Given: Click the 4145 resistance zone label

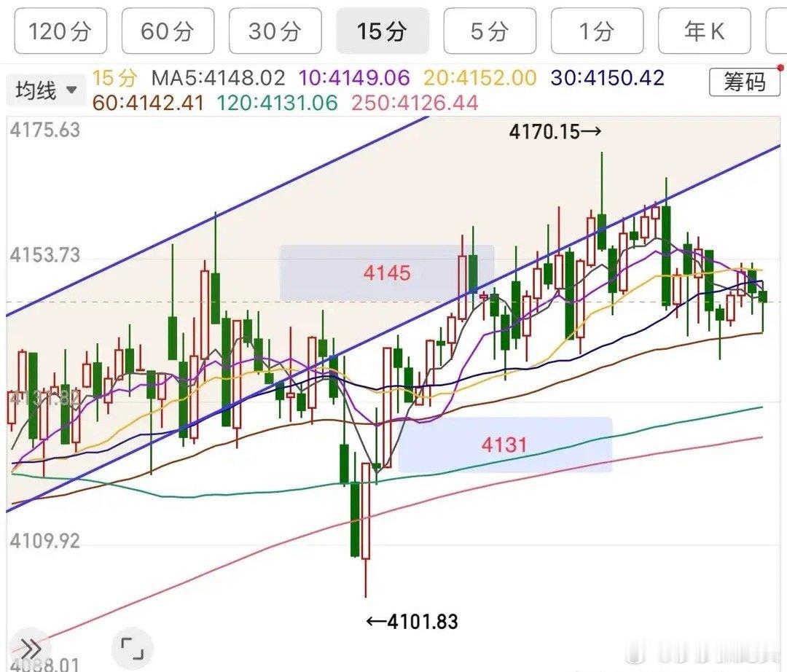Looking at the screenshot, I should pyautogui.click(x=387, y=273).
